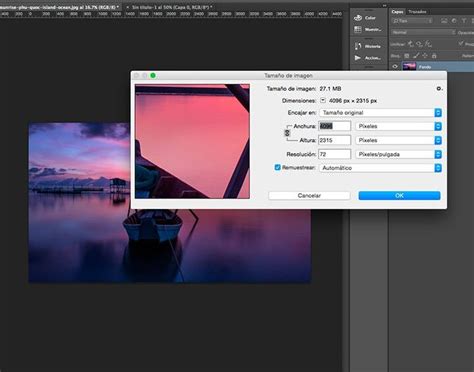The width and height of the screenshot is (474, 372).
Task: Click the gear settings icon in Tamaño de imagen
Action: (439, 89)
